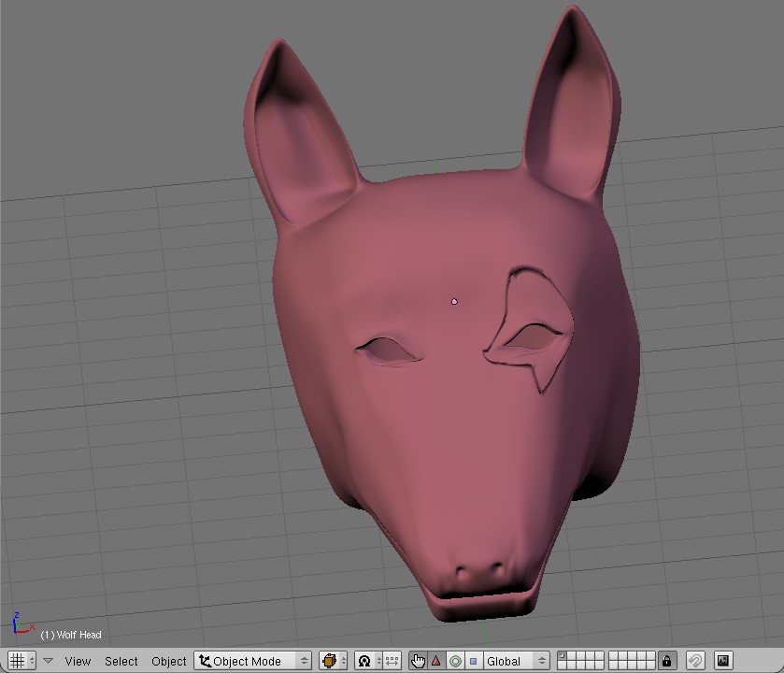Open the pivot point selector

click(x=368, y=661)
